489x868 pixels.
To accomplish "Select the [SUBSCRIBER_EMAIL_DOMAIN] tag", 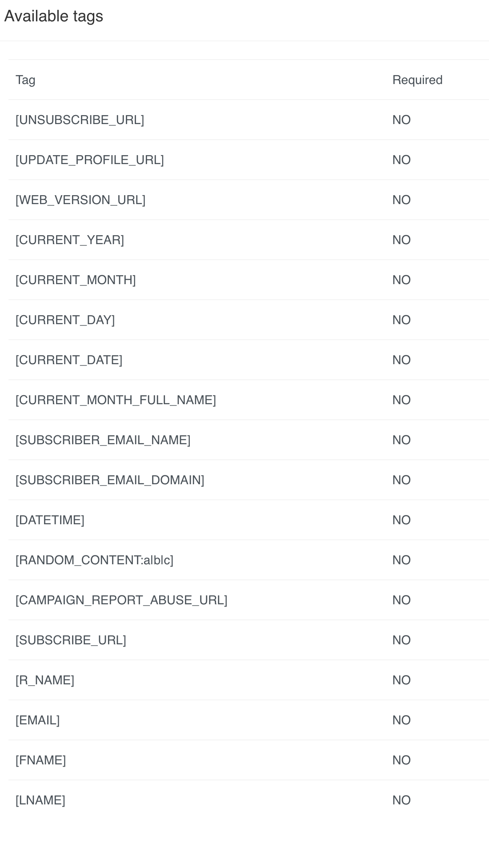I will coord(110,480).
